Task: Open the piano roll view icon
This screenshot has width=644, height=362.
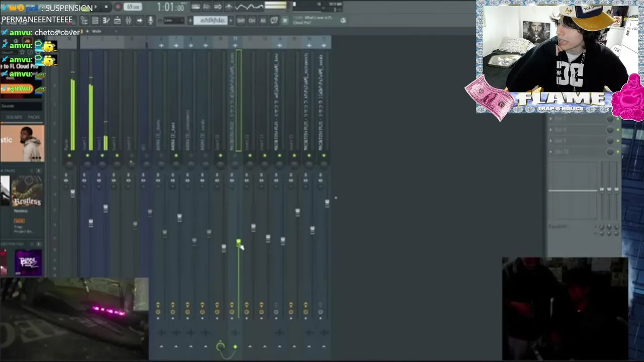Action: coord(106,20)
